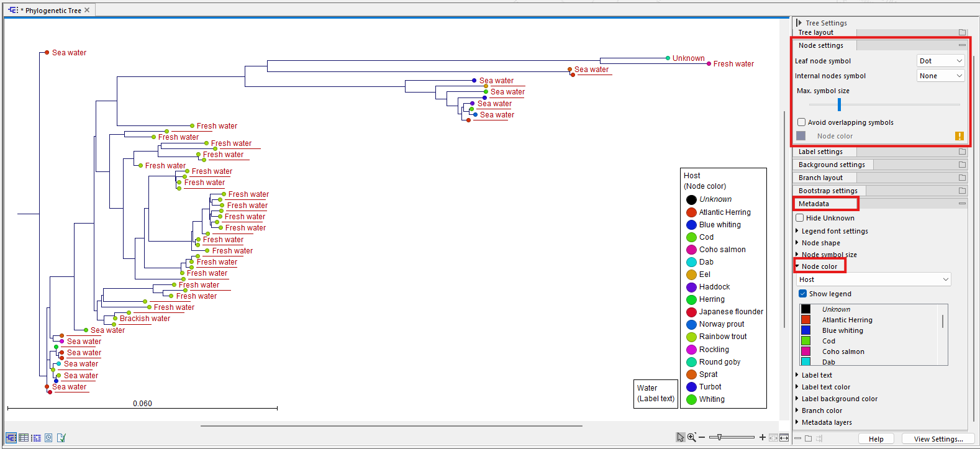Open the Leaf node symbol dropdown

(940, 61)
